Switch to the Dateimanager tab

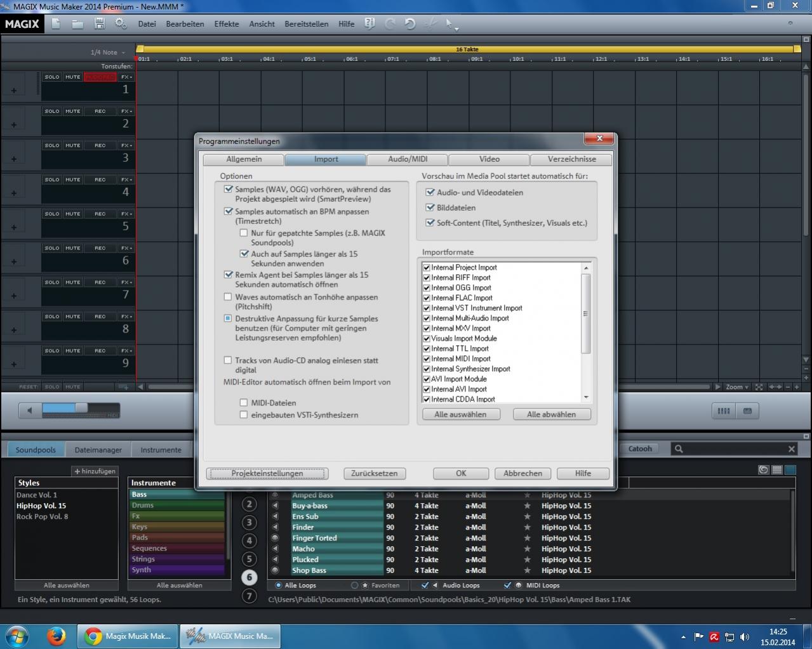coord(98,450)
